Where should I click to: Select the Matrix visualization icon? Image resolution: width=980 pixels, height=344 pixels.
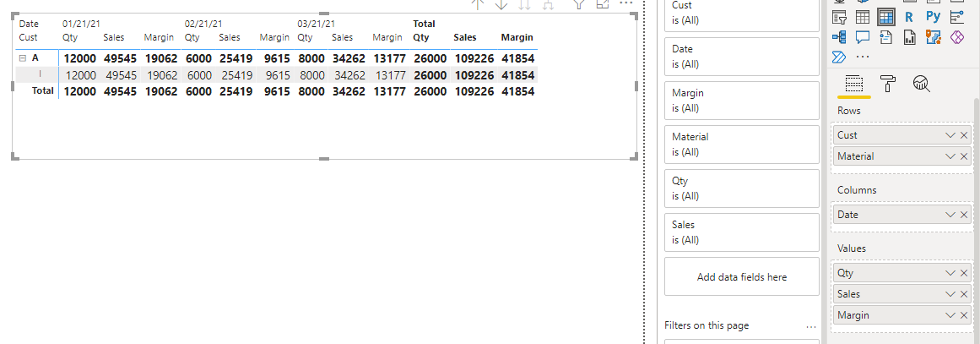click(x=885, y=17)
